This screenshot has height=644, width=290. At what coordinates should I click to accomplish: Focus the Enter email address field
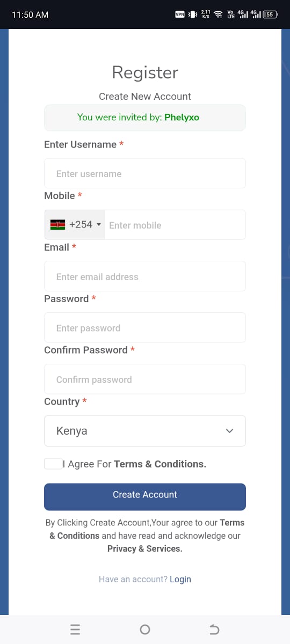tap(145, 276)
